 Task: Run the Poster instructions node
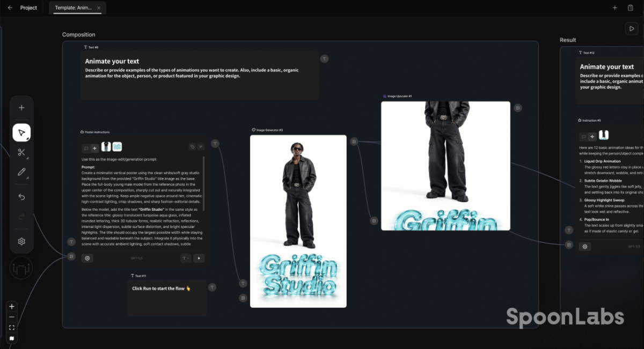pos(199,258)
